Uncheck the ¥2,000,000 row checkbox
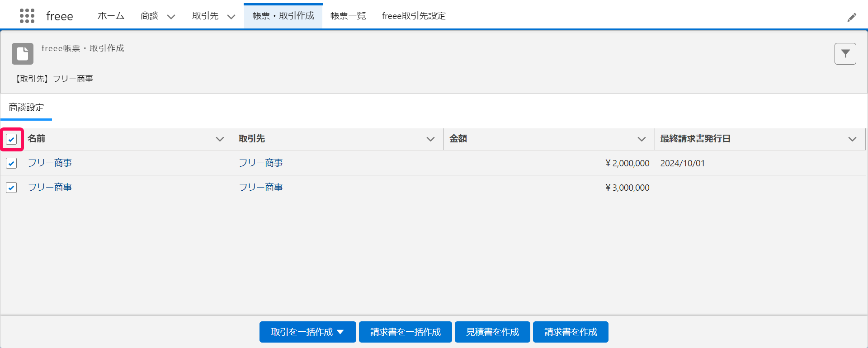Image resolution: width=868 pixels, height=348 pixels. click(11, 163)
